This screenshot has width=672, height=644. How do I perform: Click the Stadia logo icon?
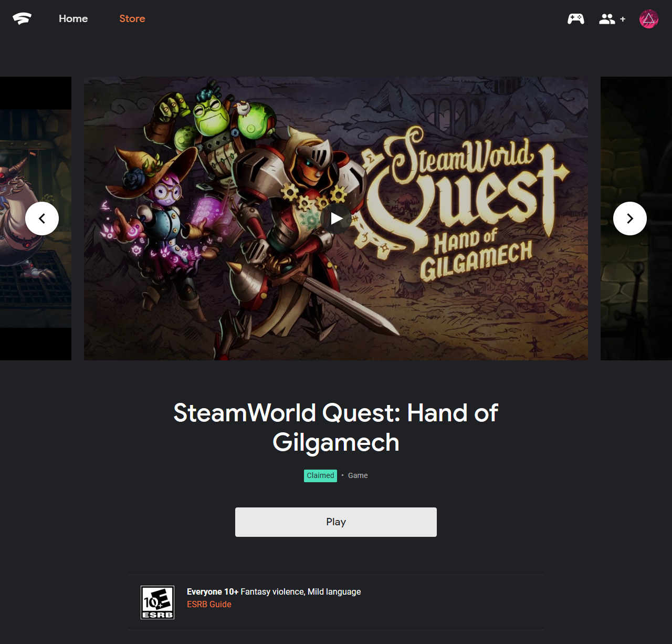[22, 19]
